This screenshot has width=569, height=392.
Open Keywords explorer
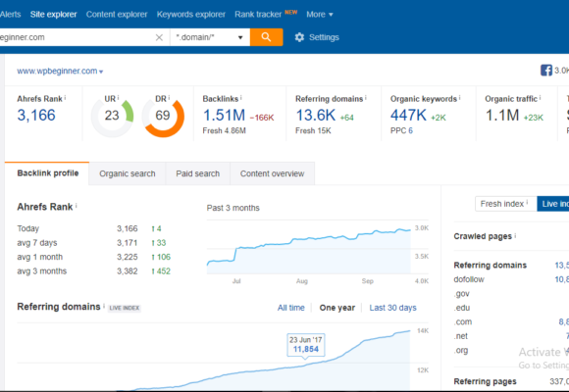click(191, 15)
